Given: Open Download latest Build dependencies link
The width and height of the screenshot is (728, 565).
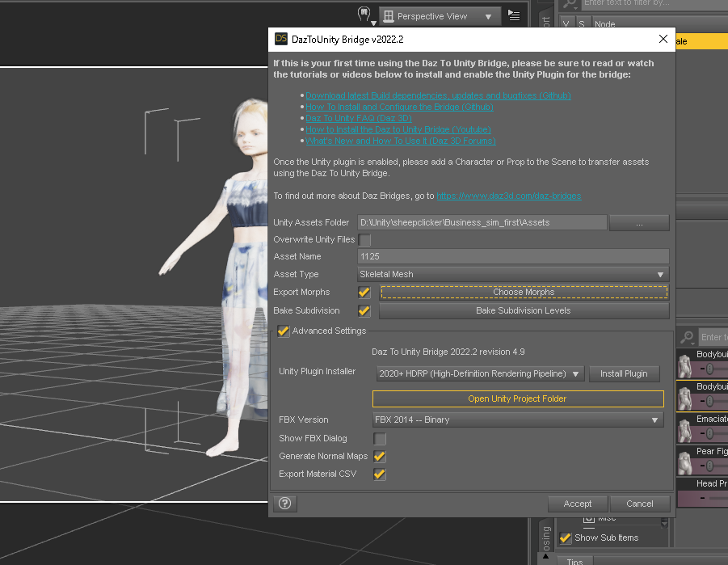Looking at the screenshot, I should tap(438, 95).
